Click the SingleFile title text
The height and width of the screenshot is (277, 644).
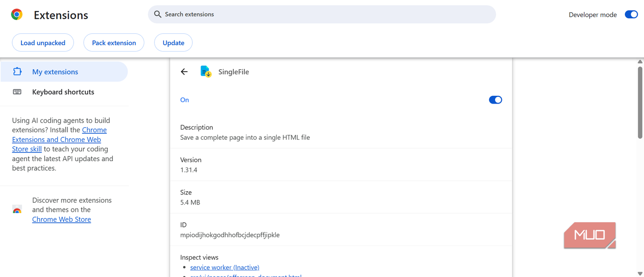[x=233, y=72]
